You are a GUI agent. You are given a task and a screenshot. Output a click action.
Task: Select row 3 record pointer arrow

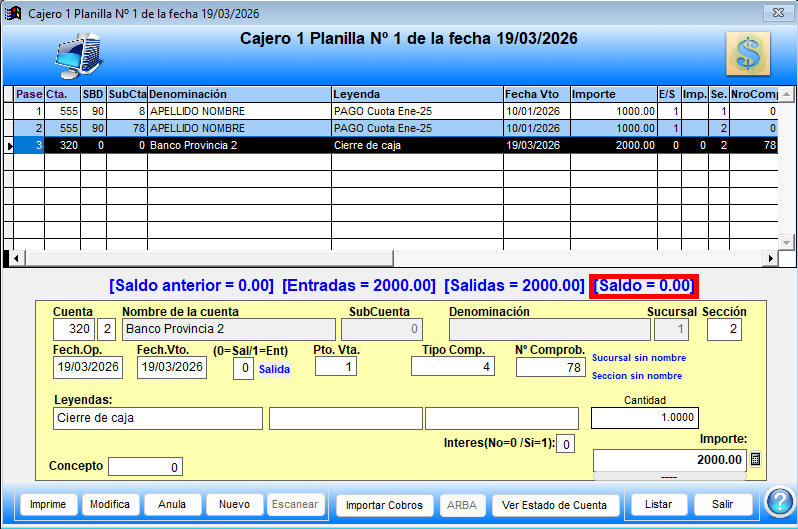pyautogui.click(x=9, y=146)
